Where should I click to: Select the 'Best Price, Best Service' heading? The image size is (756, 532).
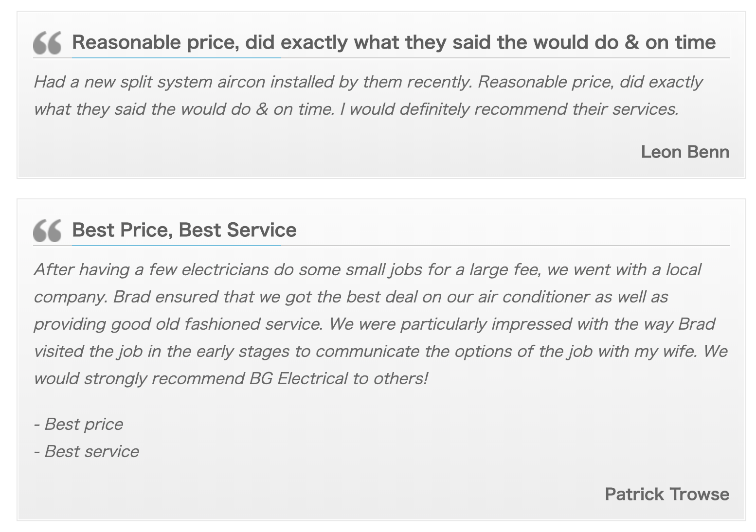point(184,230)
